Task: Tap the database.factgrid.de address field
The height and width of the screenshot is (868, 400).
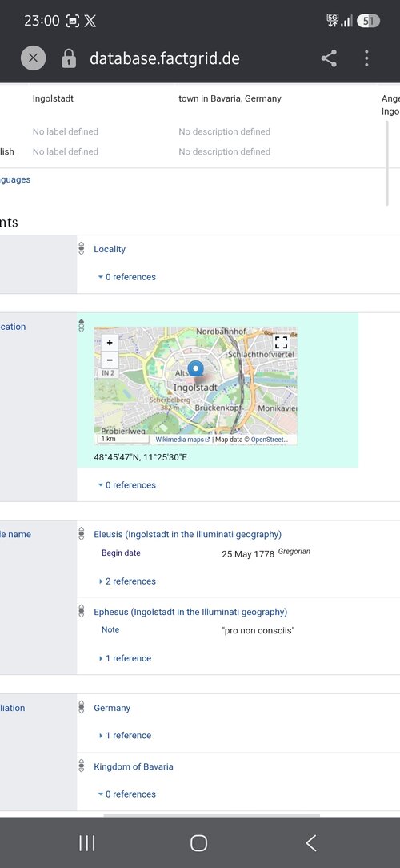Action: (x=165, y=58)
